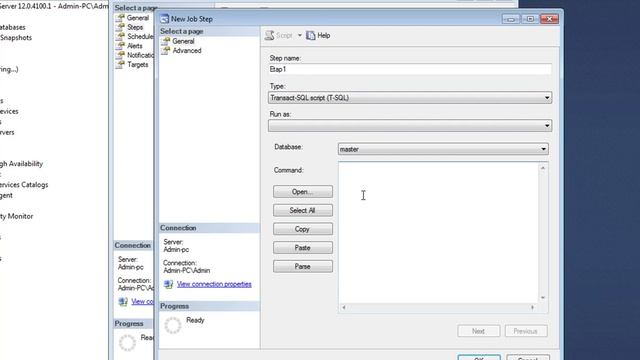Open the General page in New Job Step
The width and height of the screenshot is (640, 360).
coord(183,41)
